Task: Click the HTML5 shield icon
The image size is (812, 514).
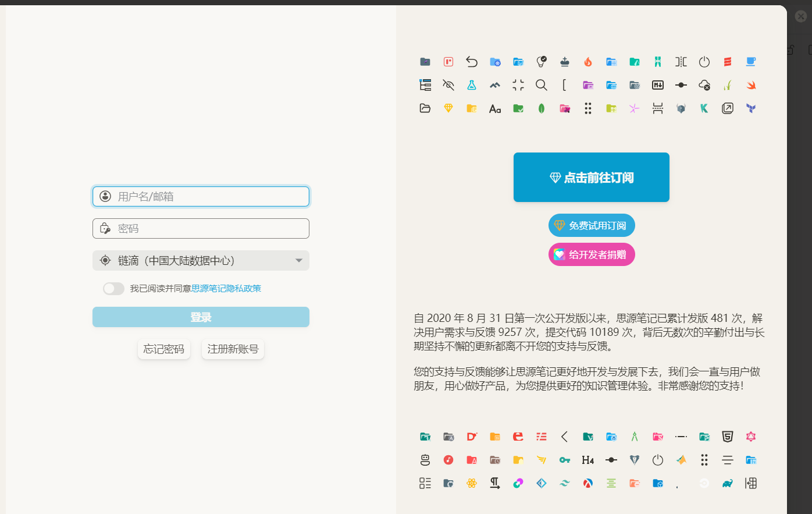Action: (727, 437)
